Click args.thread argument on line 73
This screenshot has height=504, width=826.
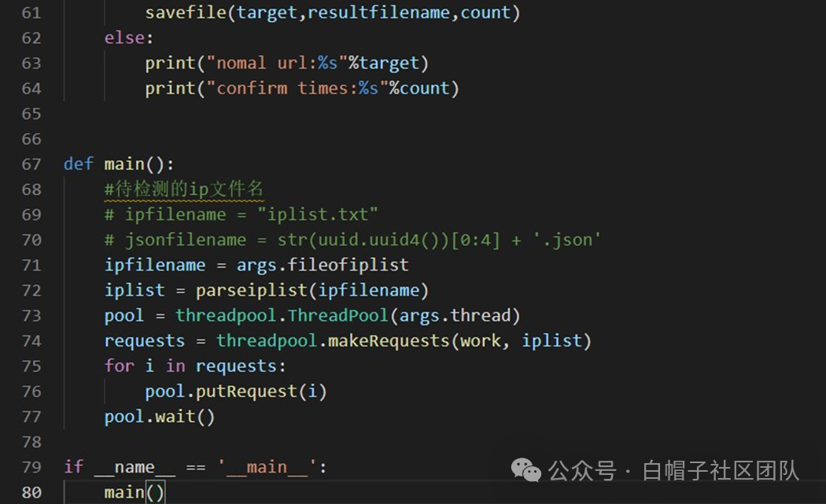[455, 315]
